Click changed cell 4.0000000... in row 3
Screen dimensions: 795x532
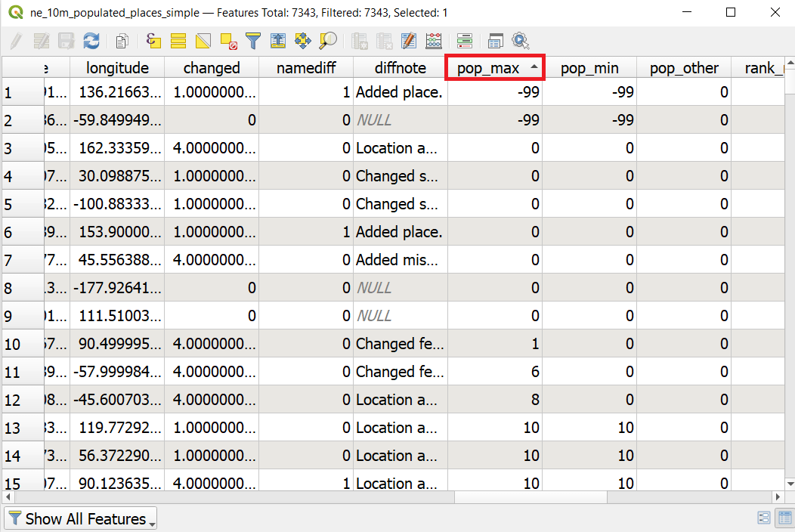pyautogui.click(x=212, y=147)
